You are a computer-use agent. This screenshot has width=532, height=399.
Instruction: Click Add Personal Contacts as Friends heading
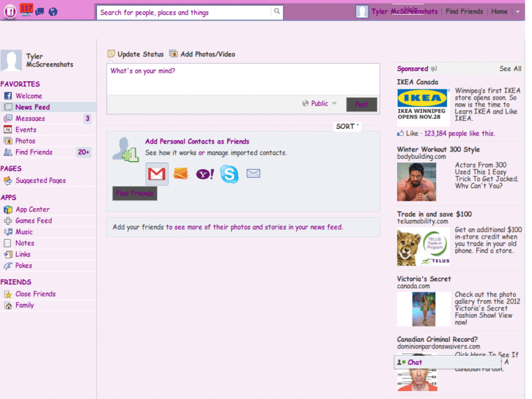click(197, 142)
